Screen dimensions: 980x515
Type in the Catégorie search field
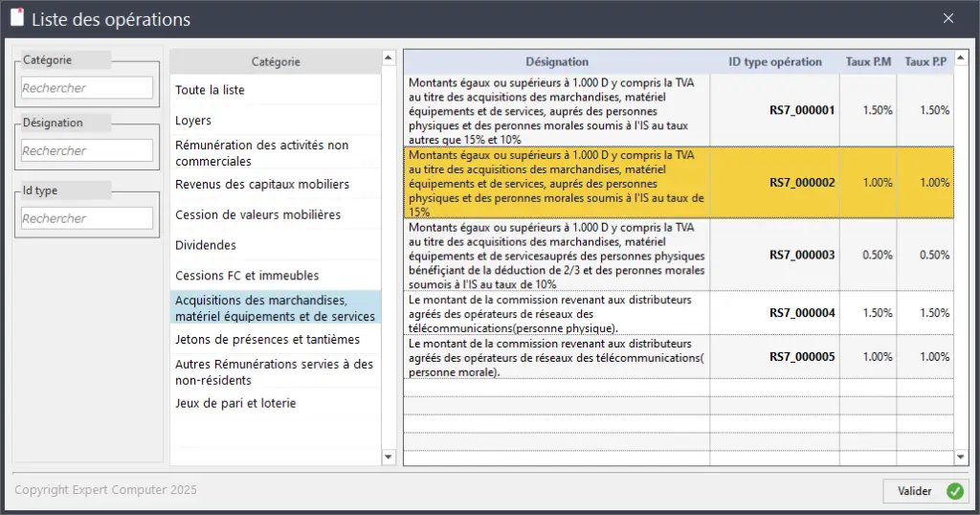(x=87, y=88)
